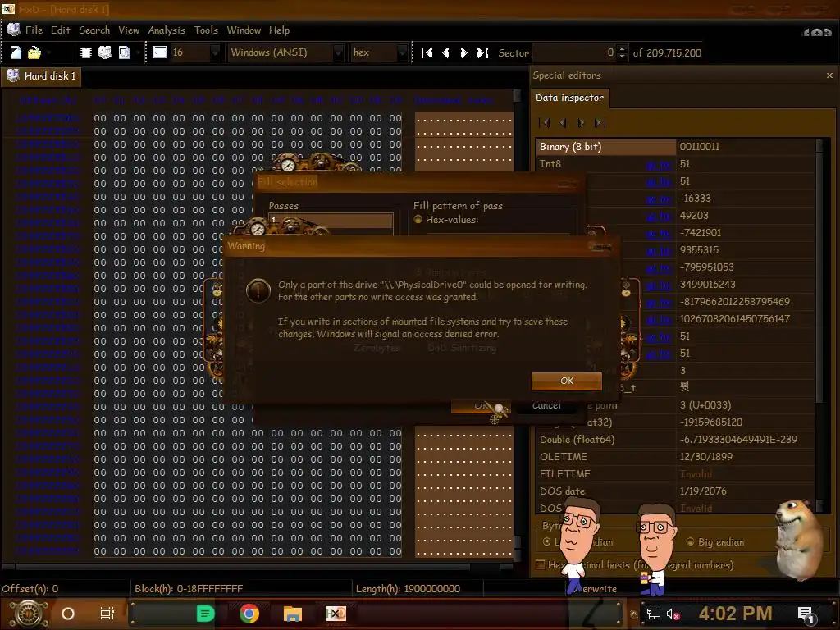
Task: Open Task View on the taskbar
Action: 107,614
